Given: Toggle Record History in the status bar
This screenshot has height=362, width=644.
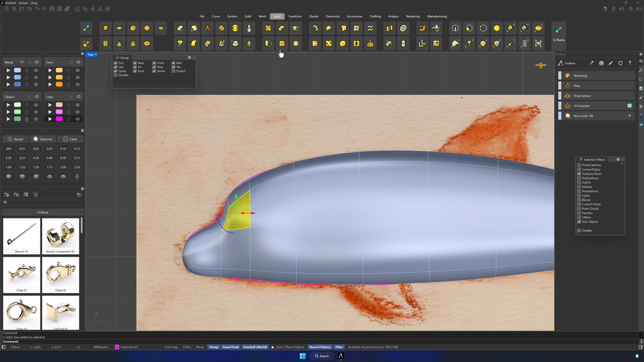Looking at the screenshot, I should (320, 347).
